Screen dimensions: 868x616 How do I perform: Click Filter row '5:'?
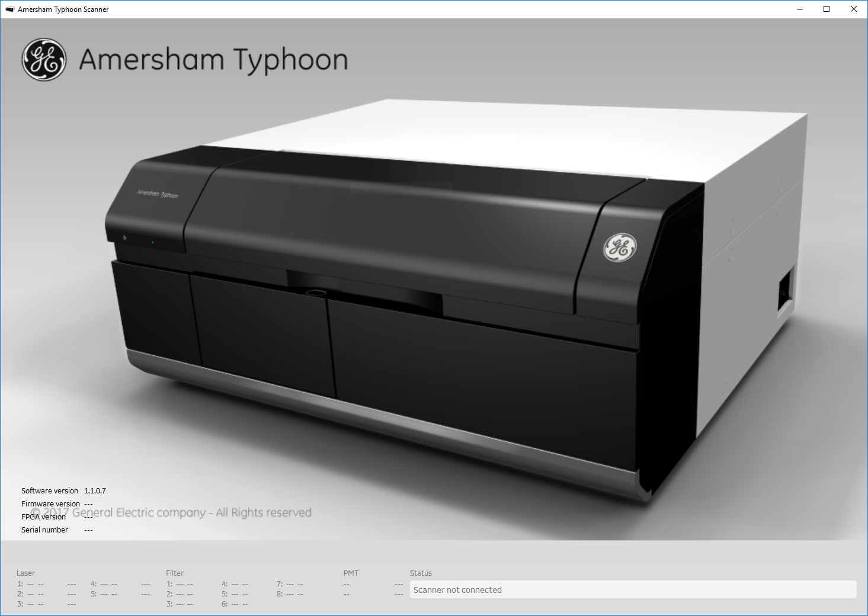tap(235, 594)
